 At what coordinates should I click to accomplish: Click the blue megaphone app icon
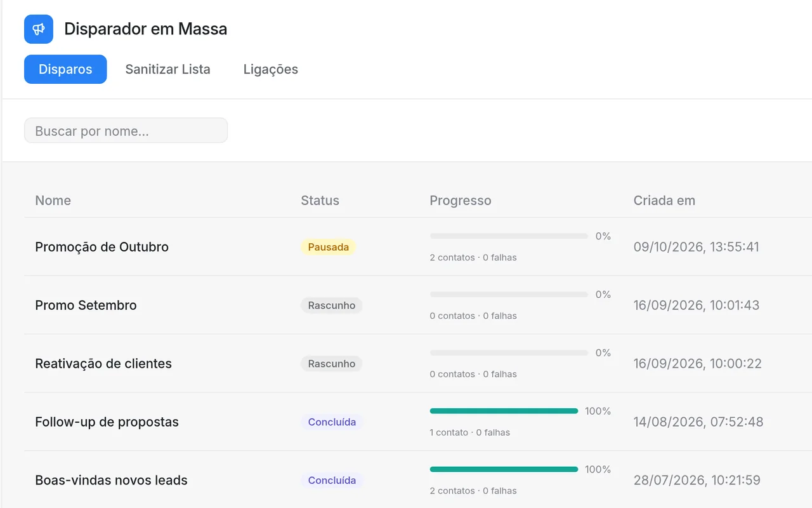39,29
